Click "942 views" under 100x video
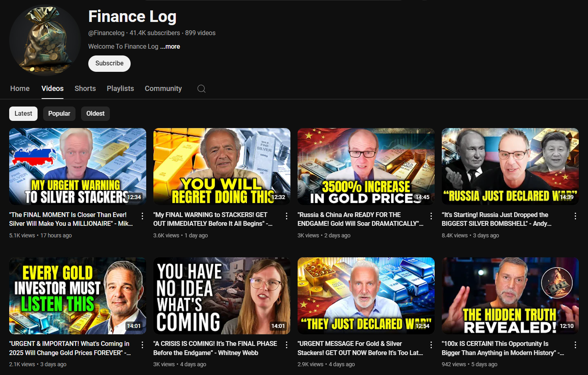 click(454, 364)
